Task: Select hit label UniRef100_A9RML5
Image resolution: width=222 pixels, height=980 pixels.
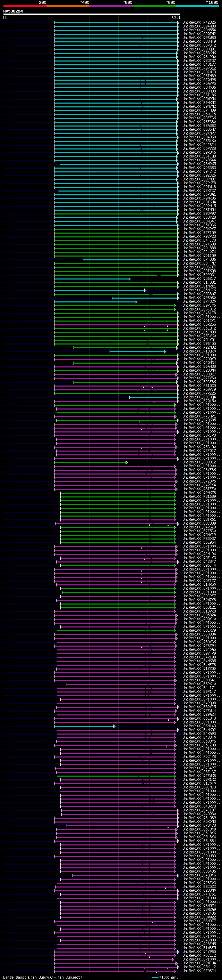Action: [x=199, y=206]
